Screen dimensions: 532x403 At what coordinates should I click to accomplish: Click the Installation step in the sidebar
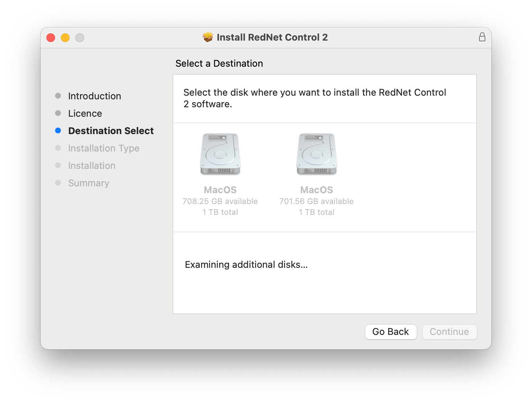tap(92, 166)
